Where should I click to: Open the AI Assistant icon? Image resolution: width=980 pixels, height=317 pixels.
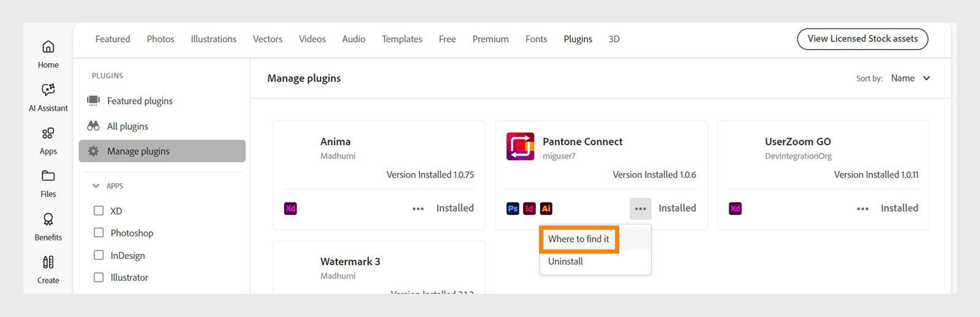coord(48,89)
